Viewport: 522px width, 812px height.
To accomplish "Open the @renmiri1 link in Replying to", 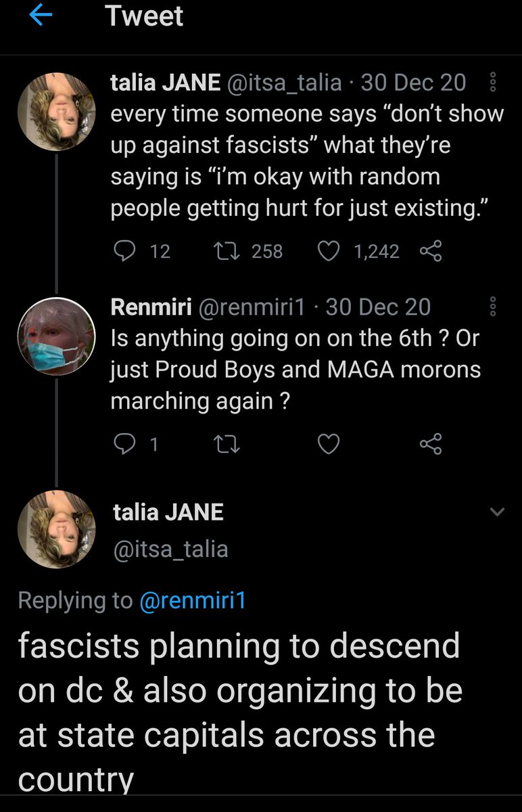I will point(192,600).
